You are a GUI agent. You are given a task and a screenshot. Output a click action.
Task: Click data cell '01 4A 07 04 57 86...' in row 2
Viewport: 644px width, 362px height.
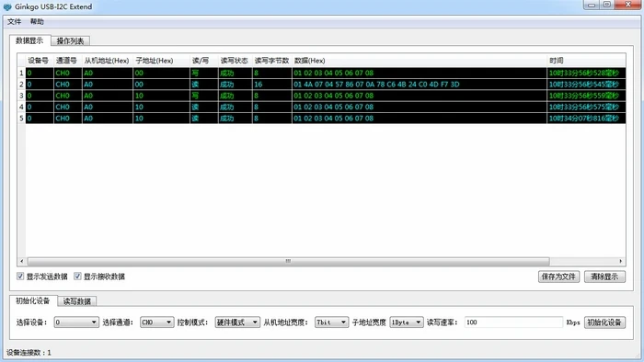[420, 85]
